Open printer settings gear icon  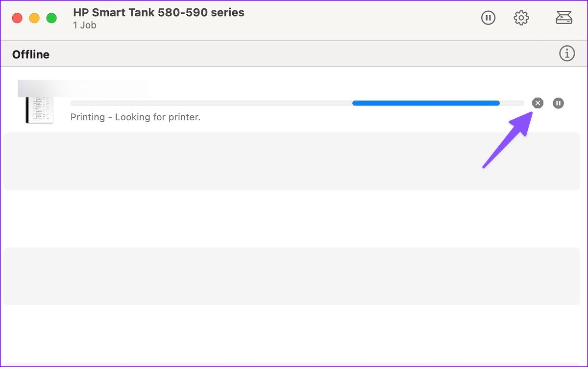(521, 18)
